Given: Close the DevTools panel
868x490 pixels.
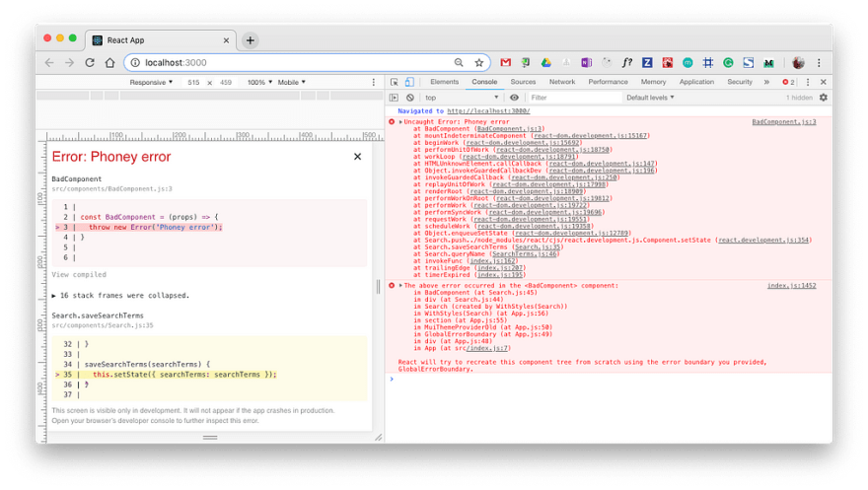Looking at the screenshot, I should (824, 82).
